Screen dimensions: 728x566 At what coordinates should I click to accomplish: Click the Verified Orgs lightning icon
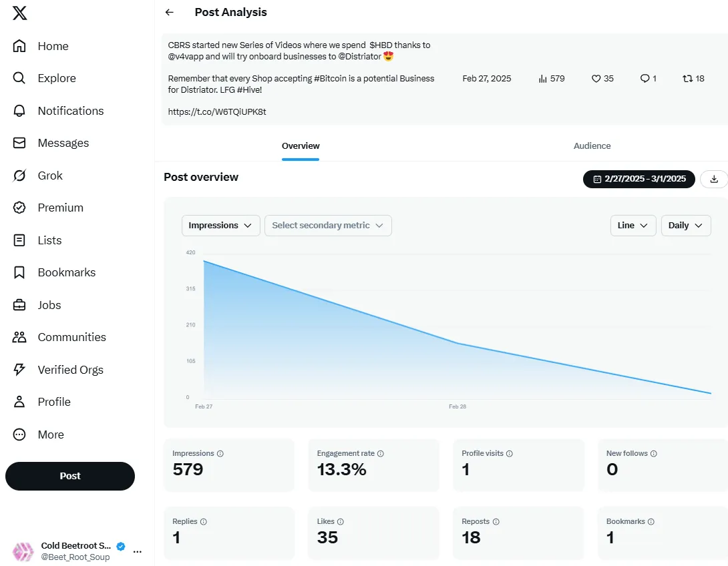[x=19, y=369]
